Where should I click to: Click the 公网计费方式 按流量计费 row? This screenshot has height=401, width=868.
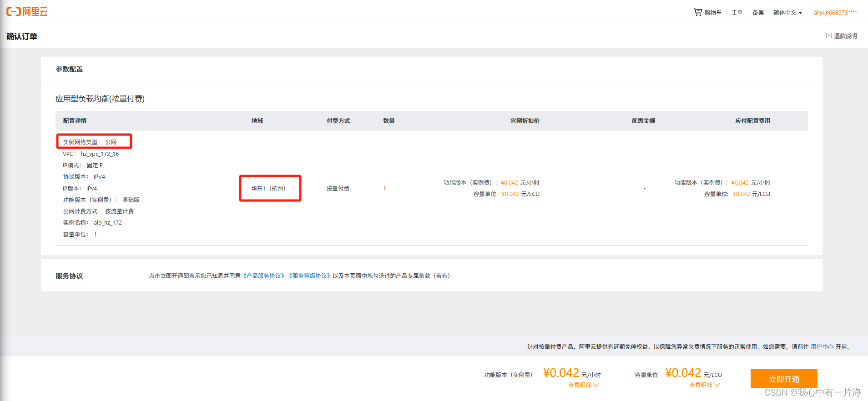click(x=98, y=211)
